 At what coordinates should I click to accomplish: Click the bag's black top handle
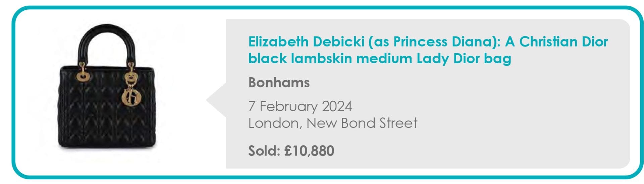tap(107, 32)
